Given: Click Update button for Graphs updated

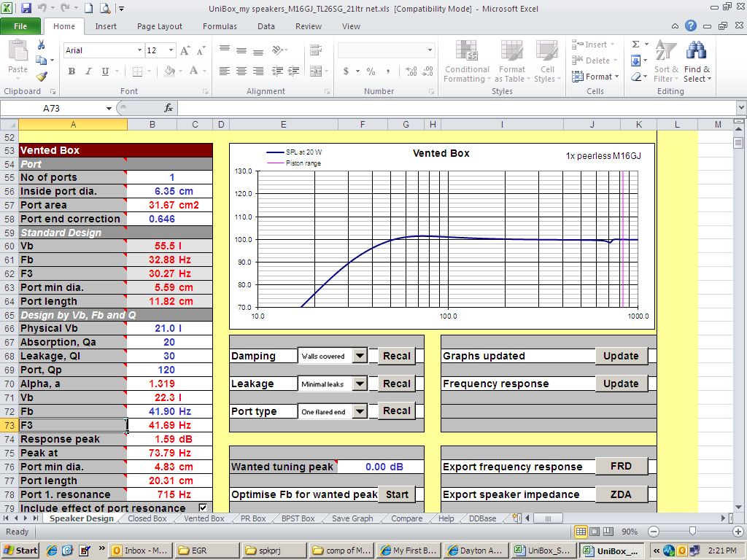Looking at the screenshot, I should [621, 356].
